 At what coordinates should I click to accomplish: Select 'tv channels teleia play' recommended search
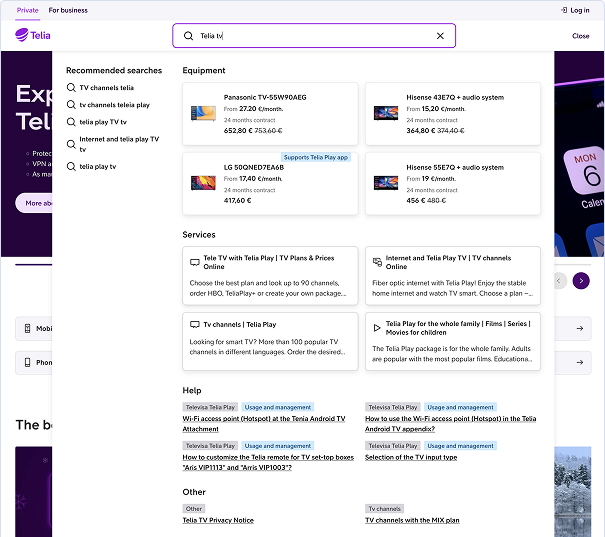[114, 105]
